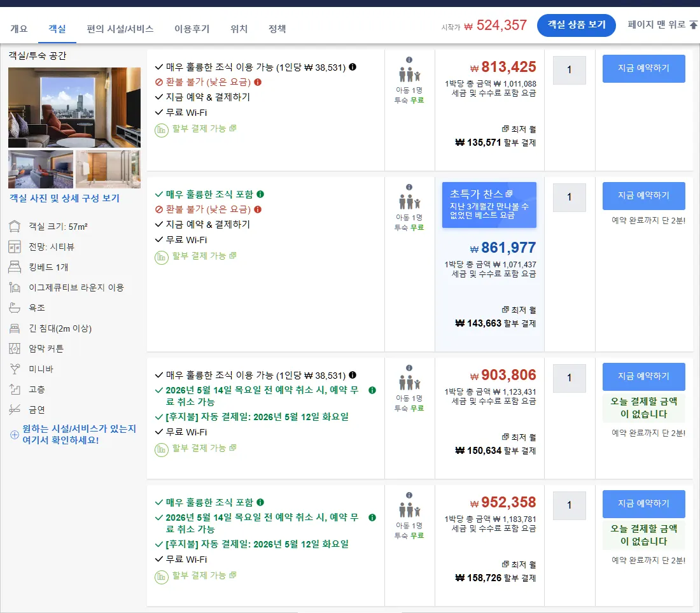Book the ₩813,425 room with 지금 예약하기
The image size is (700, 613).
pos(644,68)
